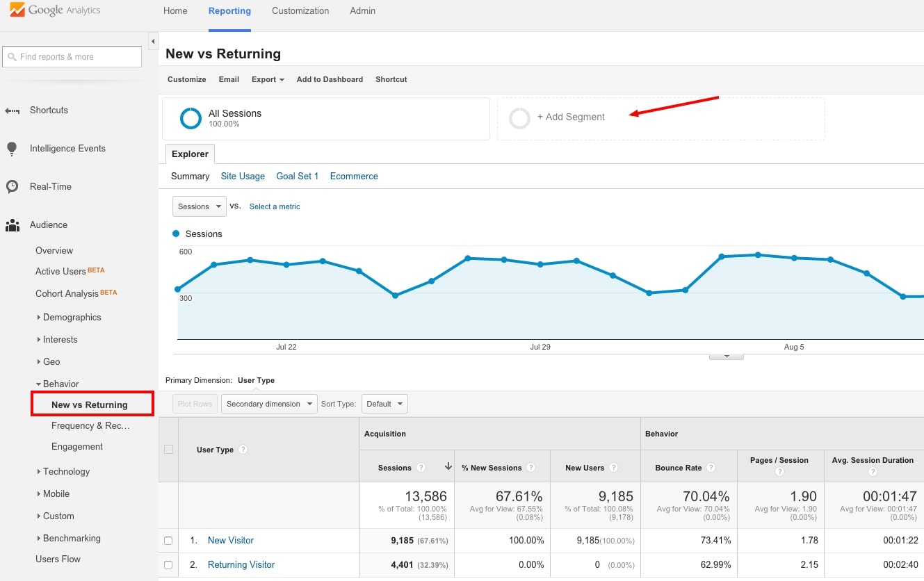Click the chart data point at Jul 22
The width and height of the screenshot is (924, 581).
tap(286, 265)
